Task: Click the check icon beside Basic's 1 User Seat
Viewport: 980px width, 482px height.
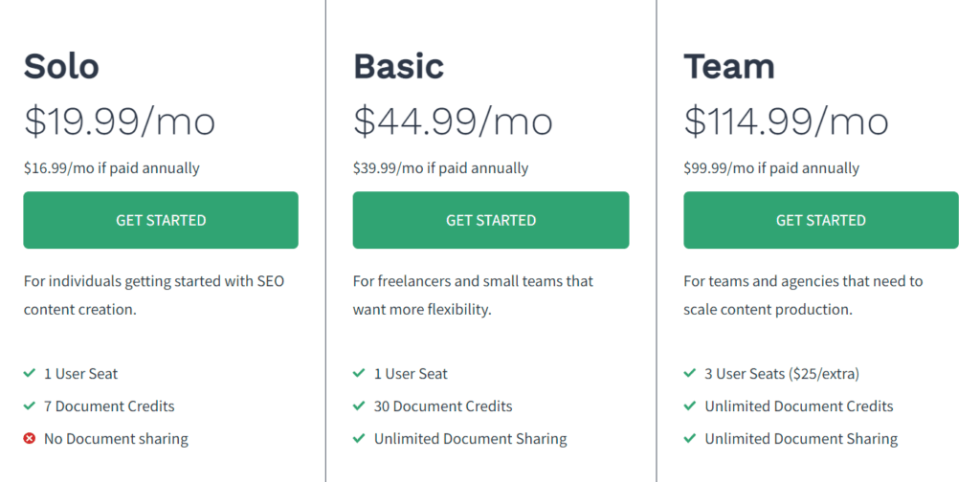Action: 359,373
